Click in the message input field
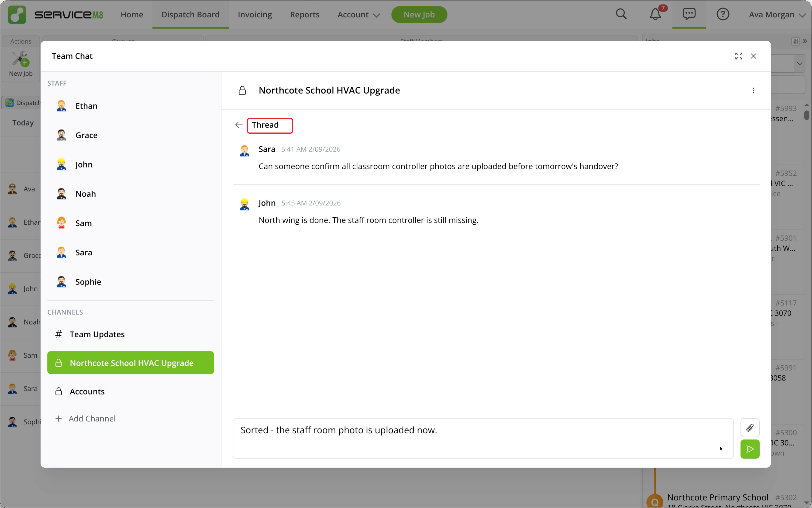Viewport: 812px width, 508px height. pyautogui.click(x=483, y=438)
